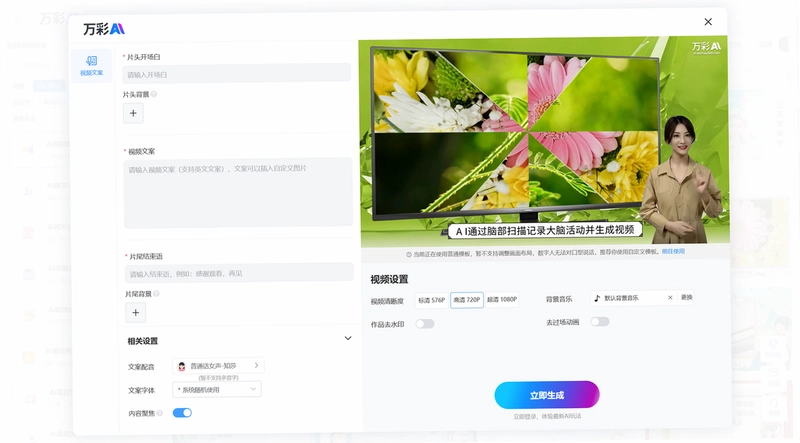Click the 暂不支持多音字 note under voice selector
Viewport: 800px width, 443px height.
click(x=218, y=378)
